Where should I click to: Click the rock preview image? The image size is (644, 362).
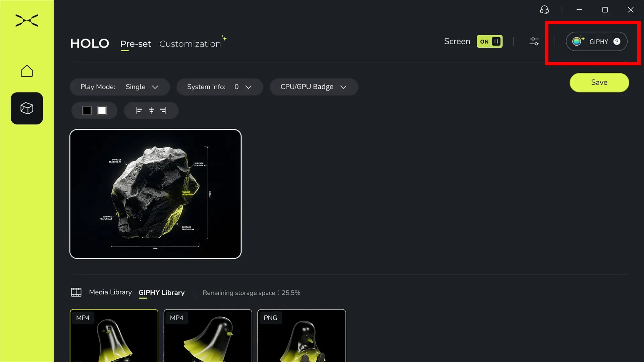[x=156, y=194]
